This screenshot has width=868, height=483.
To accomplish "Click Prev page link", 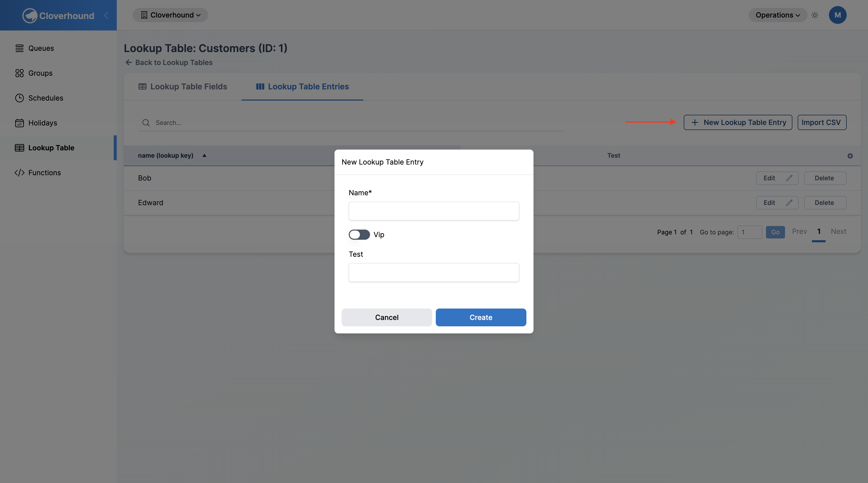I will [x=799, y=231].
